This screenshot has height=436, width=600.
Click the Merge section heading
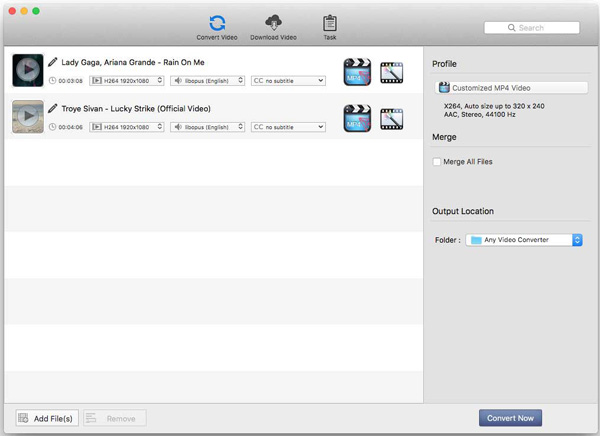pyautogui.click(x=444, y=137)
